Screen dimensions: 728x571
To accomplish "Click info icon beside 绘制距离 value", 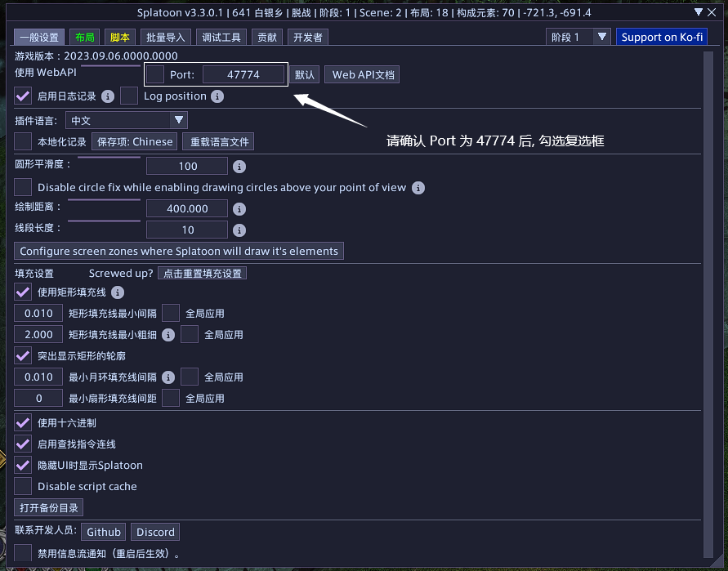I will tap(239, 209).
